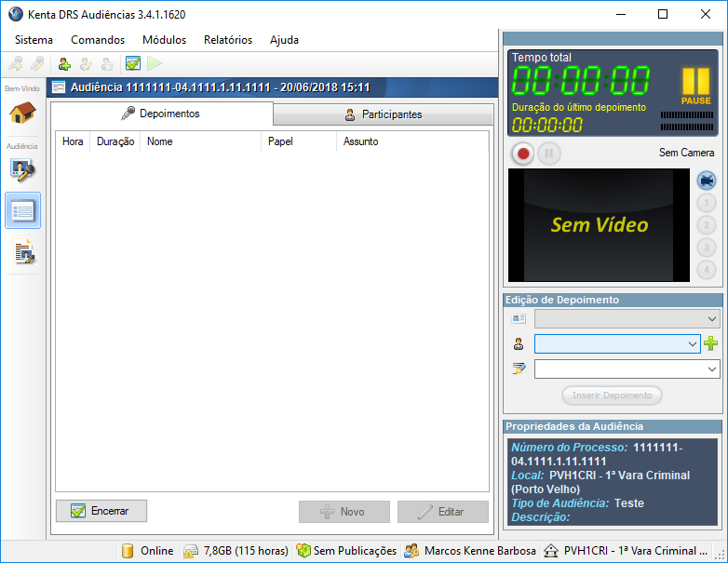This screenshot has height=563, width=728.
Task: Click the person icon in Edição de Depoimento
Action: [519, 344]
